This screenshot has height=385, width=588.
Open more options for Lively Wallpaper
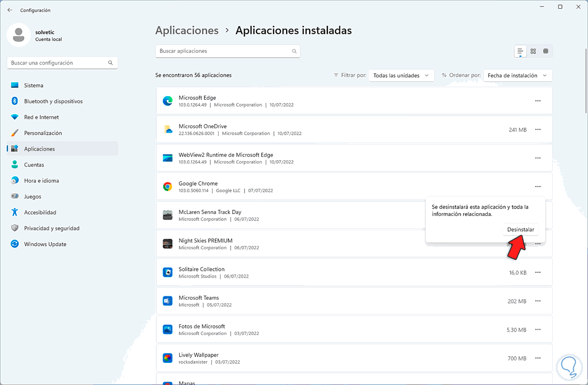(x=538, y=359)
